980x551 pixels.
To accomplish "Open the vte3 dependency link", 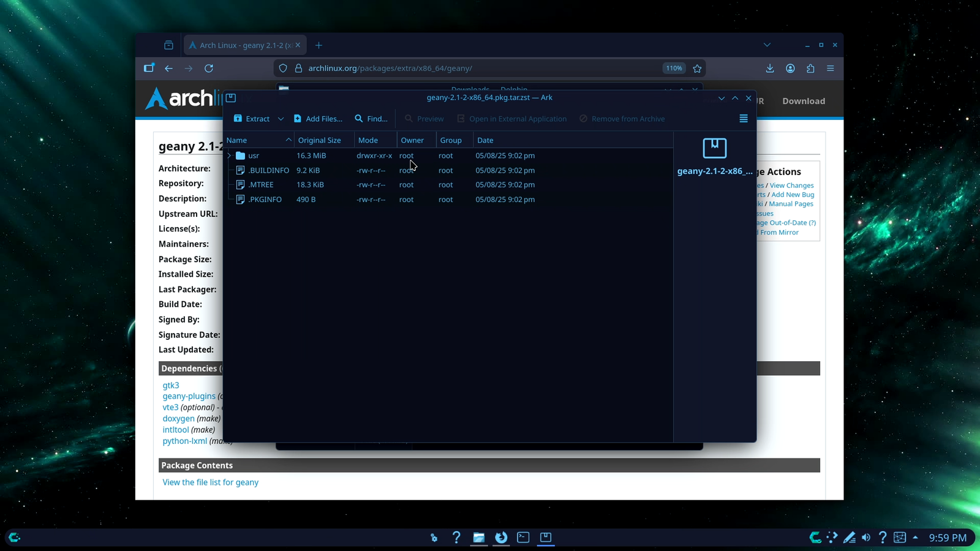I will (x=170, y=407).
